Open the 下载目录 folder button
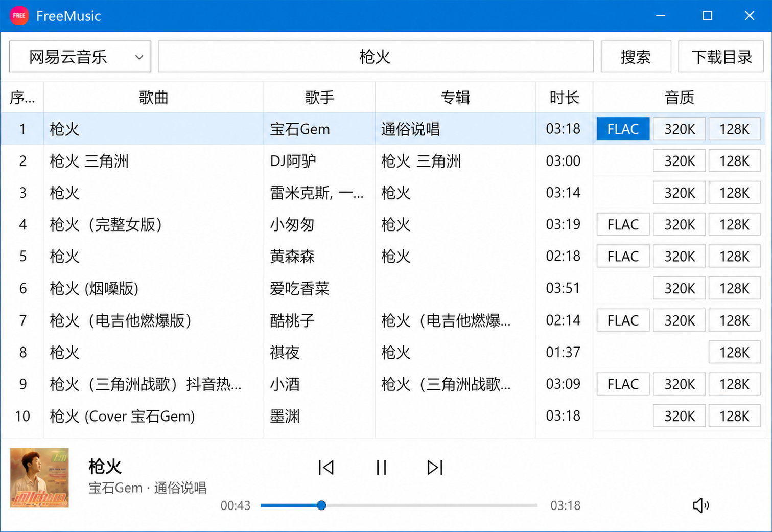Image resolution: width=772 pixels, height=532 pixels. (x=721, y=57)
